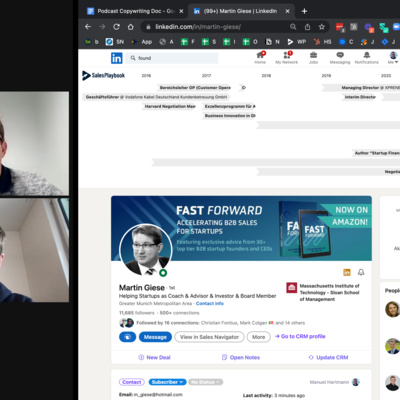Open My Network in LinkedIn nav
This screenshot has width=400, height=400.
click(287, 57)
